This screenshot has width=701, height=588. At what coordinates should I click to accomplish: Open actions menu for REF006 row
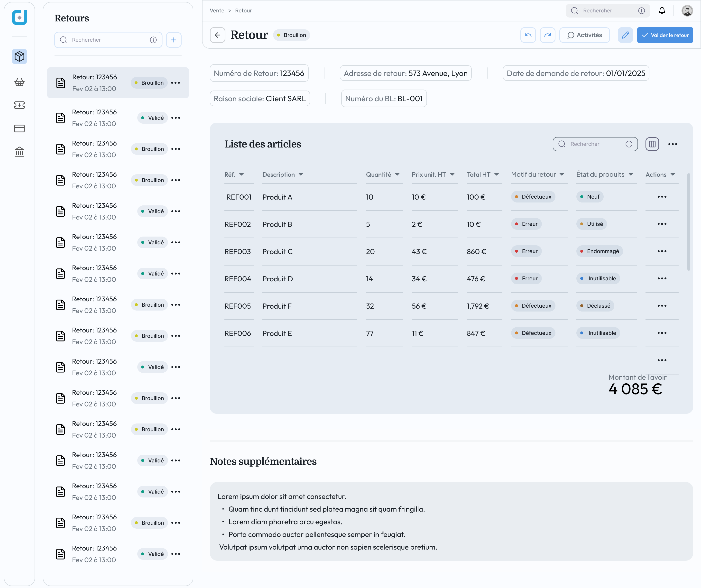pyautogui.click(x=662, y=333)
